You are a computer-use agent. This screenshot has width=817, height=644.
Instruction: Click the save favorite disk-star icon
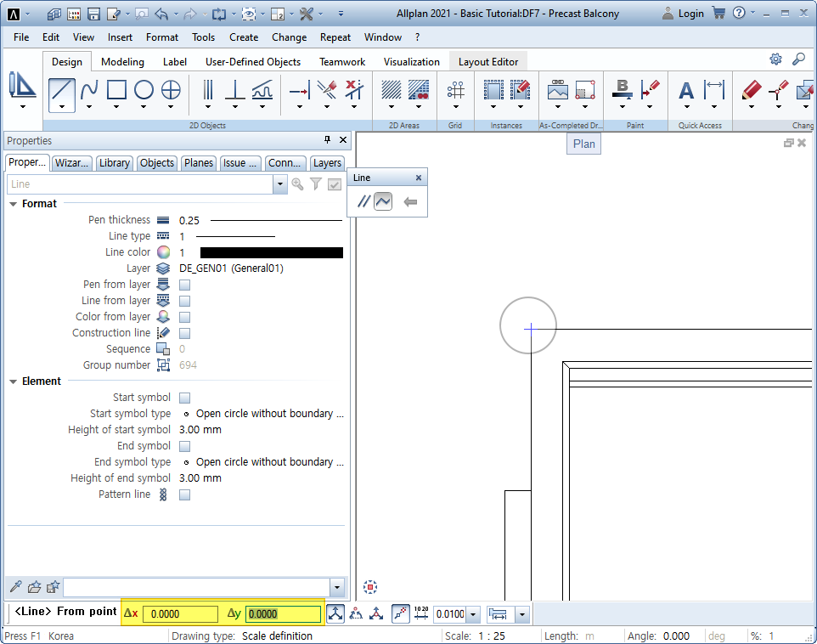[53, 587]
